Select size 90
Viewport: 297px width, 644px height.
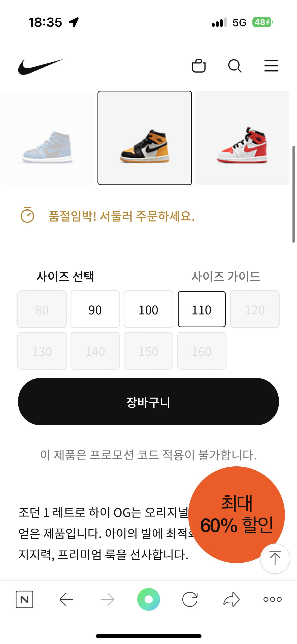pyautogui.click(x=95, y=309)
